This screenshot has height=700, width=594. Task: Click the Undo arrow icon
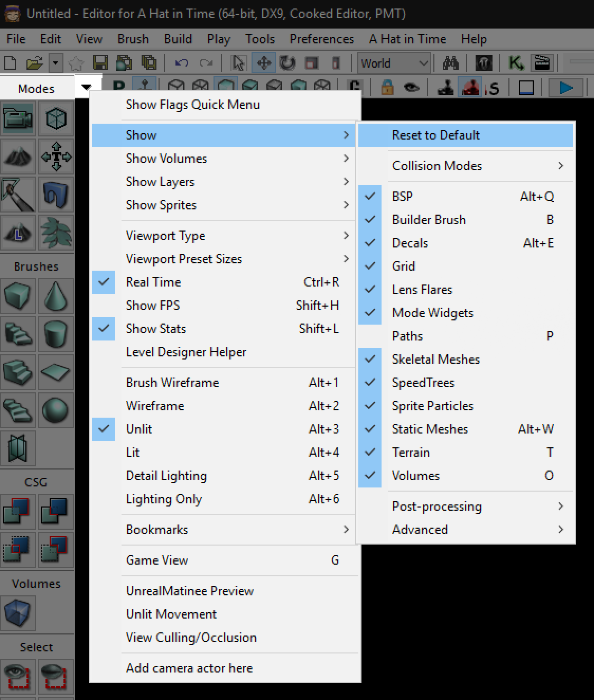pyautogui.click(x=182, y=63)
